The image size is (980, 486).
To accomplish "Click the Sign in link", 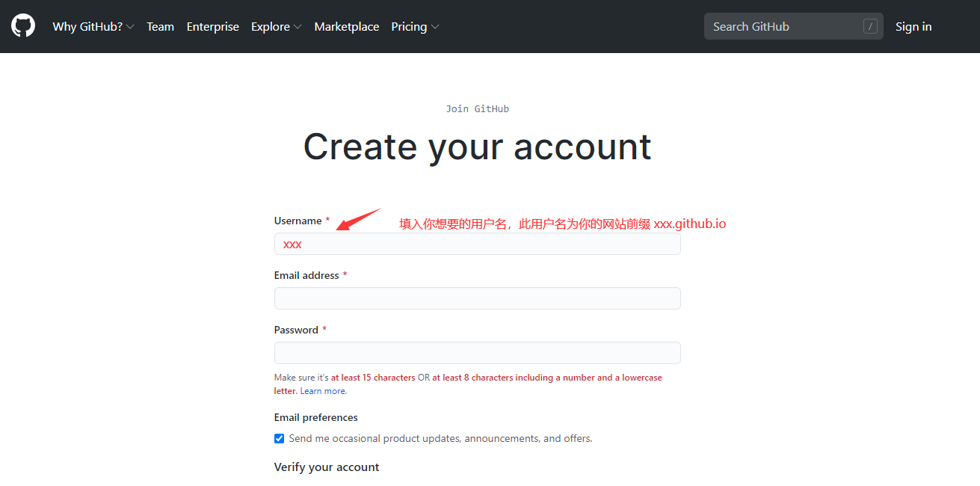I will (x=913, y=26).
